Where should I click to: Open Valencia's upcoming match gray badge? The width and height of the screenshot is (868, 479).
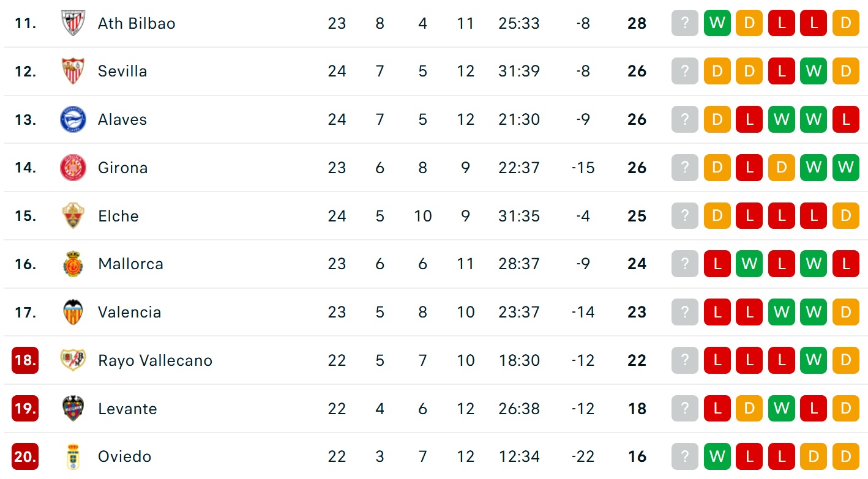(x=685, y=312)
